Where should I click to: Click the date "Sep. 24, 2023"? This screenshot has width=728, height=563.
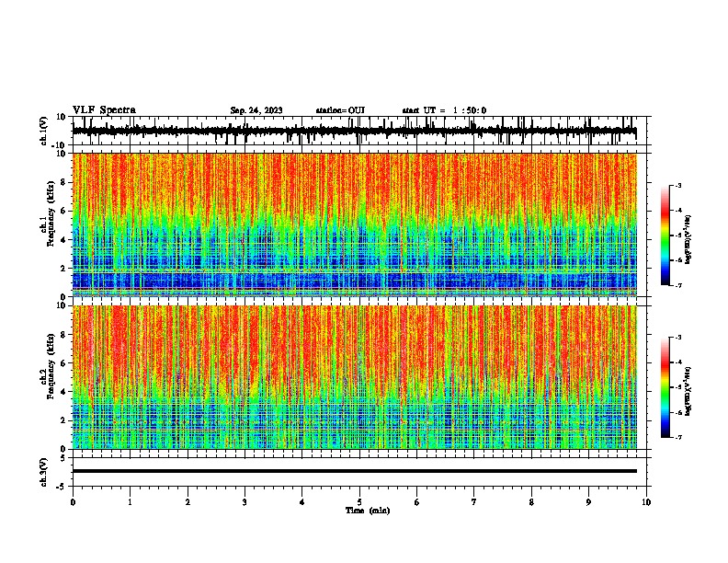(x=256, y=110)
